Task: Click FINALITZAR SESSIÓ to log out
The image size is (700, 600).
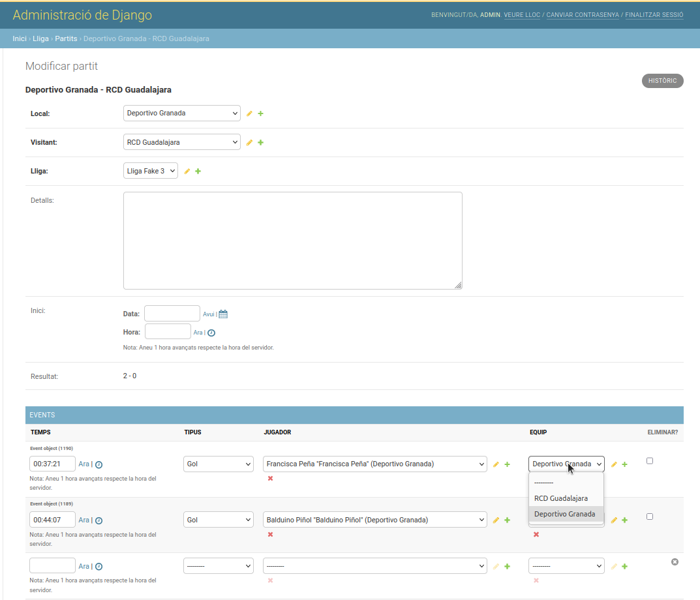Action: click(654, 14)
